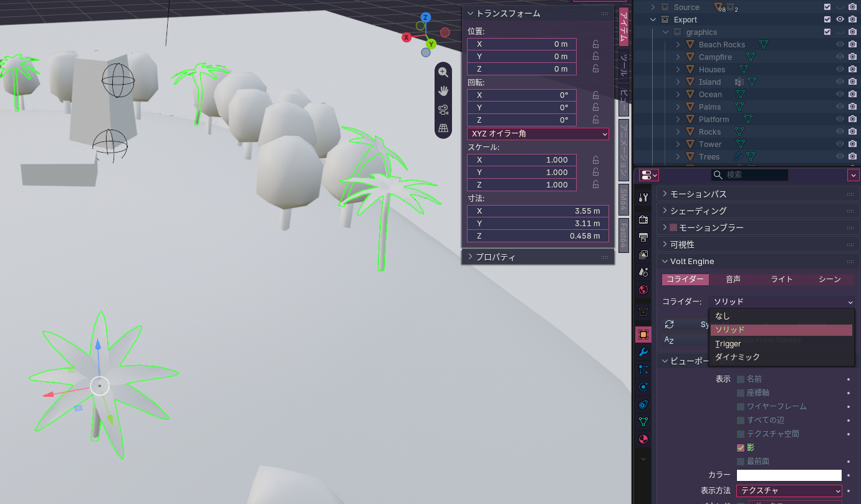Expand the Beach Rocks object
This screenshot has width=861, height=504.
(x=678, y=44)
